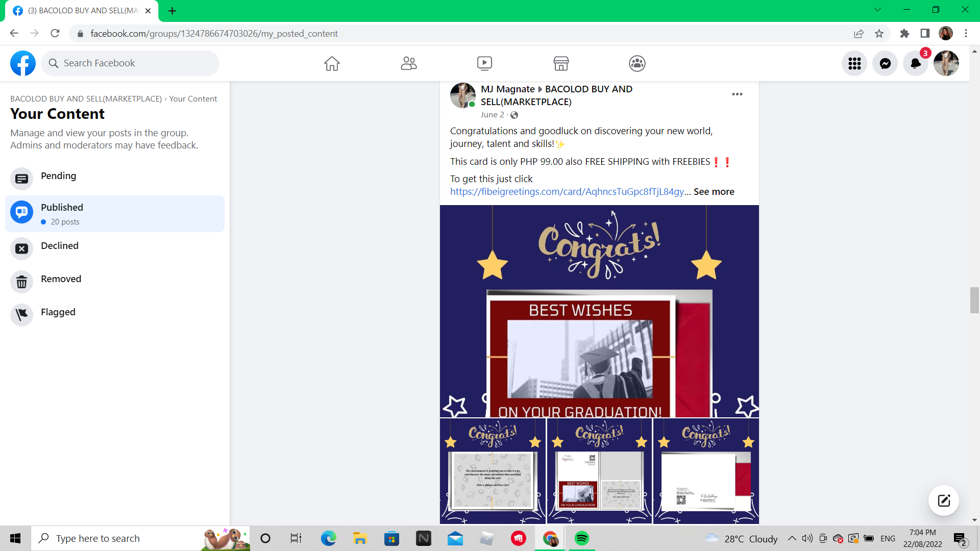Screen dimensions: 980x551
Task: Open the Messenger icon
Action: tap(885, 63)
